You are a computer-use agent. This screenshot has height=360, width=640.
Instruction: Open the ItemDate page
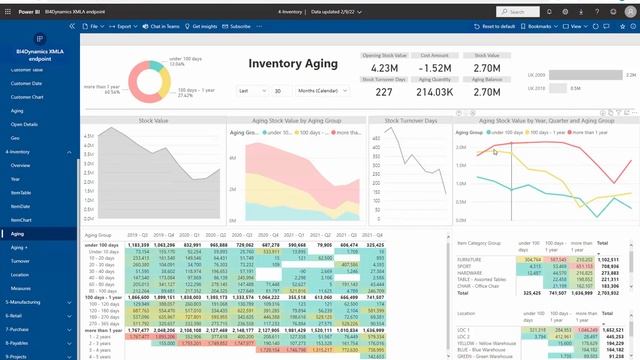[x=20, y=207]
